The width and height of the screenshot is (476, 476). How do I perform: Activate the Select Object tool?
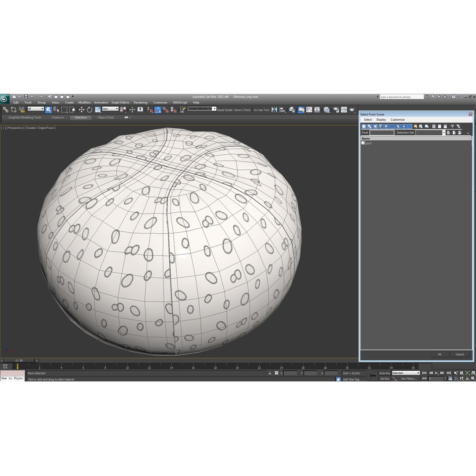click(x=48, y=110)
